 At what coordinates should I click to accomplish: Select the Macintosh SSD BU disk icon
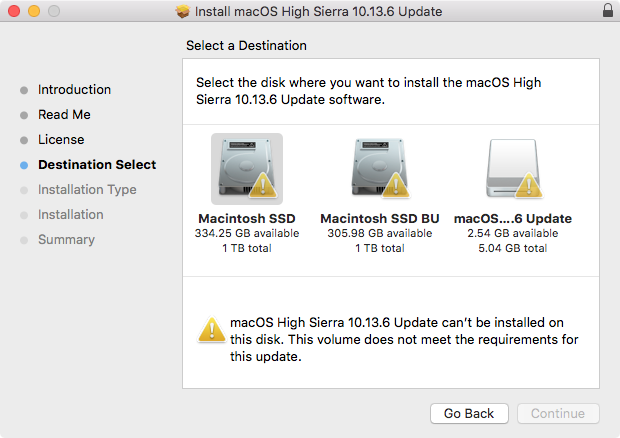coord(380,168)
